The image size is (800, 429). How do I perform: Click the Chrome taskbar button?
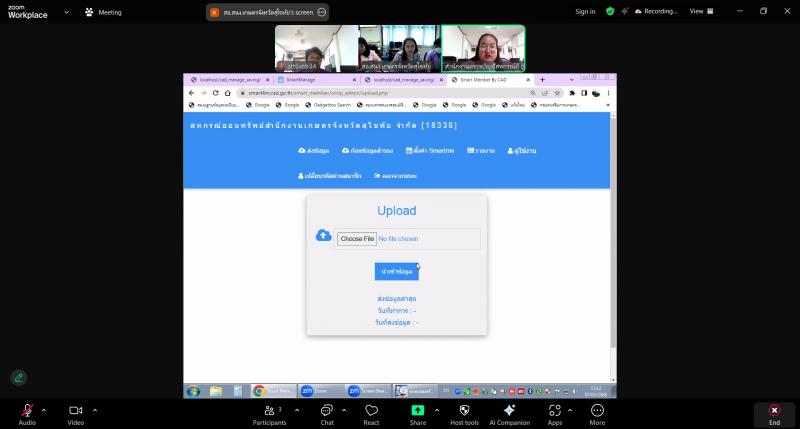coord(274,391)
